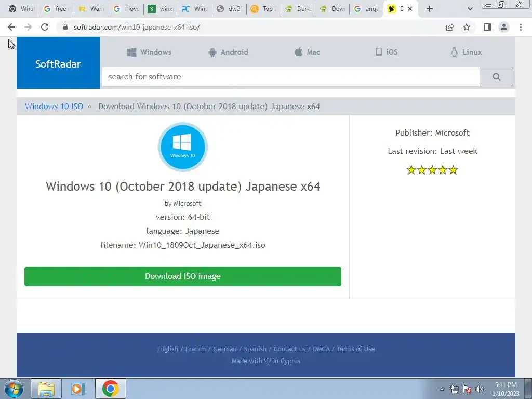This screenshot has height=399, width=532.
Task: Click the volume speaker tray icon
Action: pos(480,389)
